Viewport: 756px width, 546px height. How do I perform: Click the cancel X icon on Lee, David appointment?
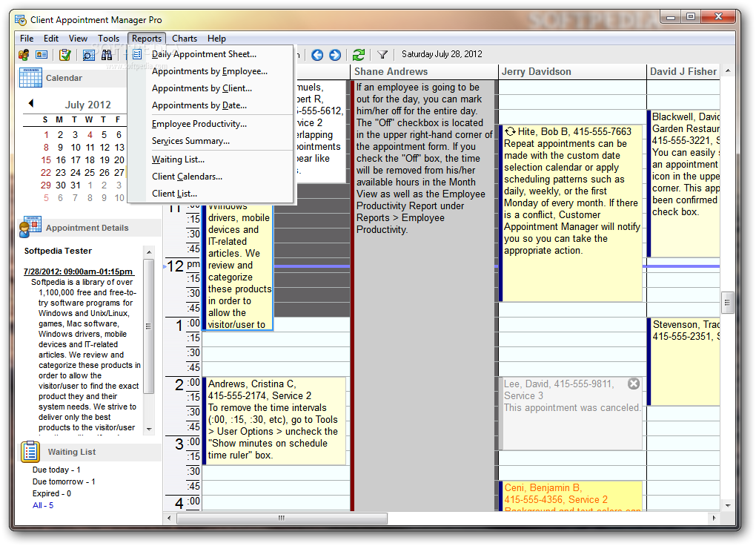[x=634, y=384]
